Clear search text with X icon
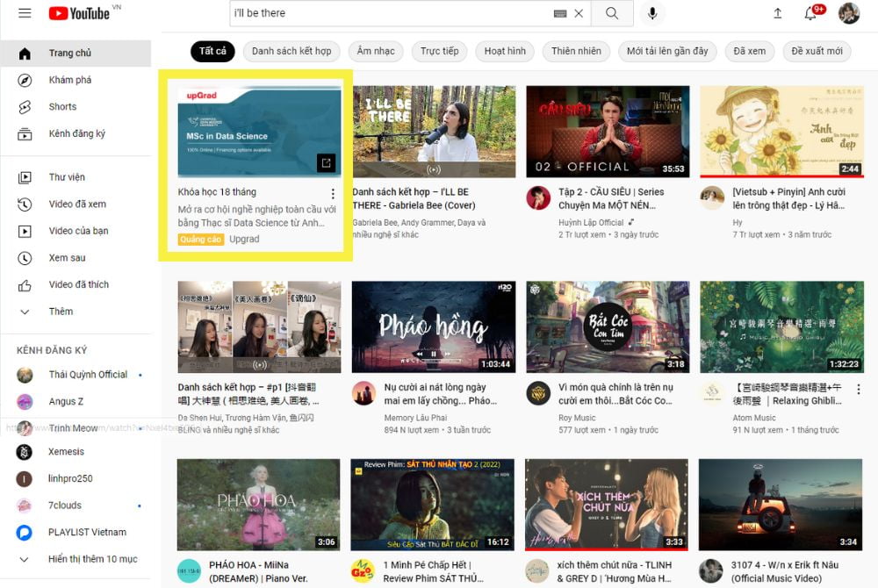Viewport: 878px width, 588px height. 579,14
